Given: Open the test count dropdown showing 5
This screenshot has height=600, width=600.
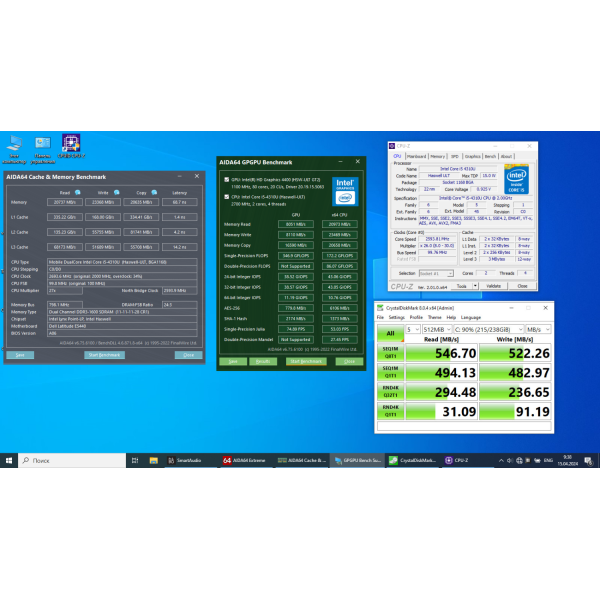Looking at the screenshot, I should click(x=413, y=329).
